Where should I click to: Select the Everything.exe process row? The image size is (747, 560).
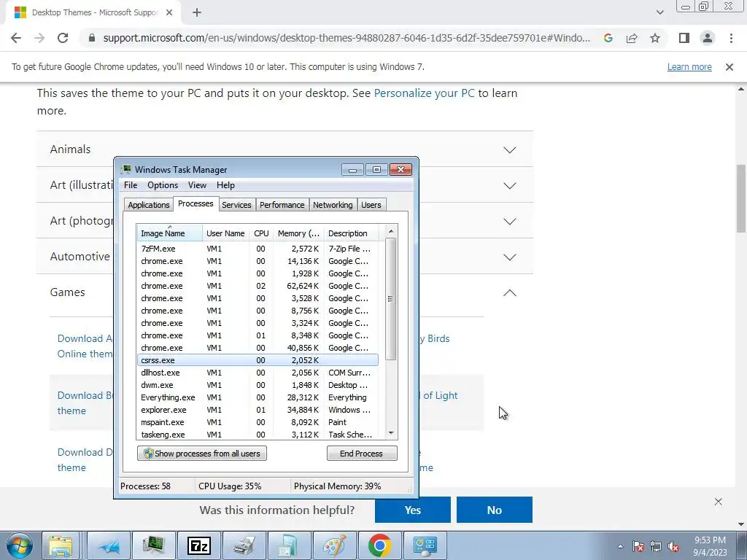(x=258, y=397)
